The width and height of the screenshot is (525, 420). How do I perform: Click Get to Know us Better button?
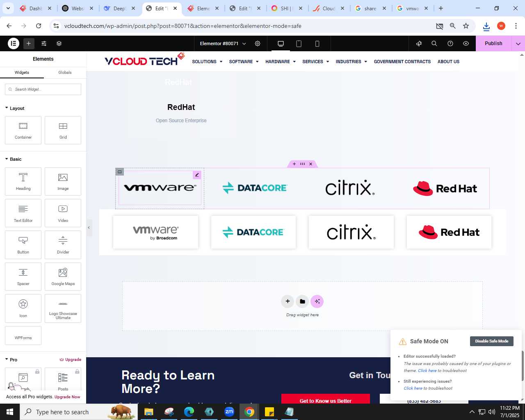click(x=326, y=401)
